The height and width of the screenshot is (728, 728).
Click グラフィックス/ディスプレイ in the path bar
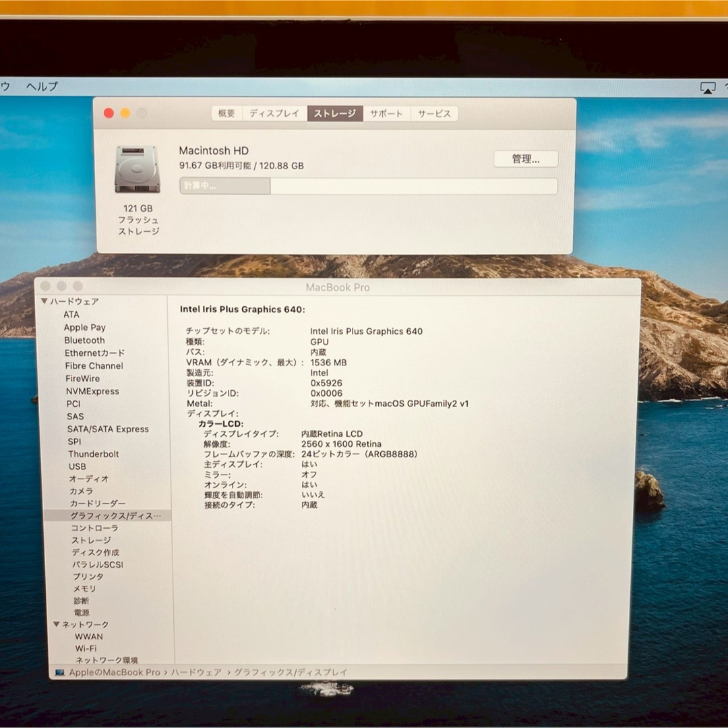pyautogui.click(x=291, y=672)
